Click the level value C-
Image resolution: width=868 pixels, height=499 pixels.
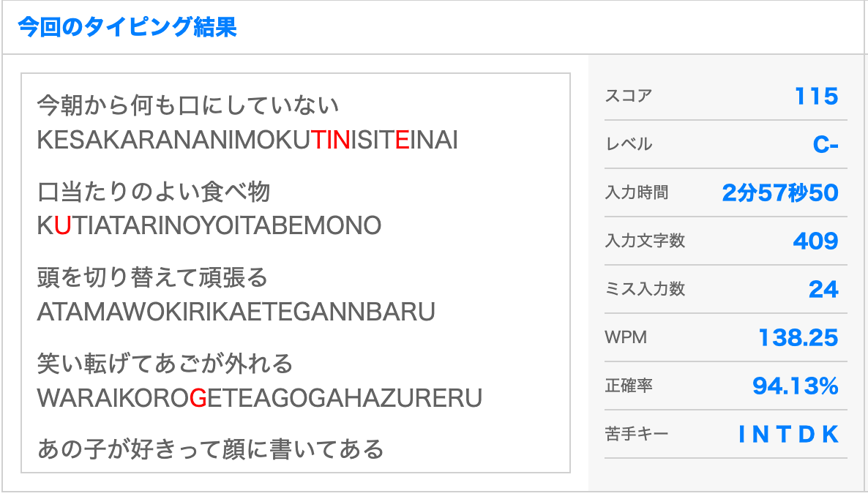(x=826, y=145)
